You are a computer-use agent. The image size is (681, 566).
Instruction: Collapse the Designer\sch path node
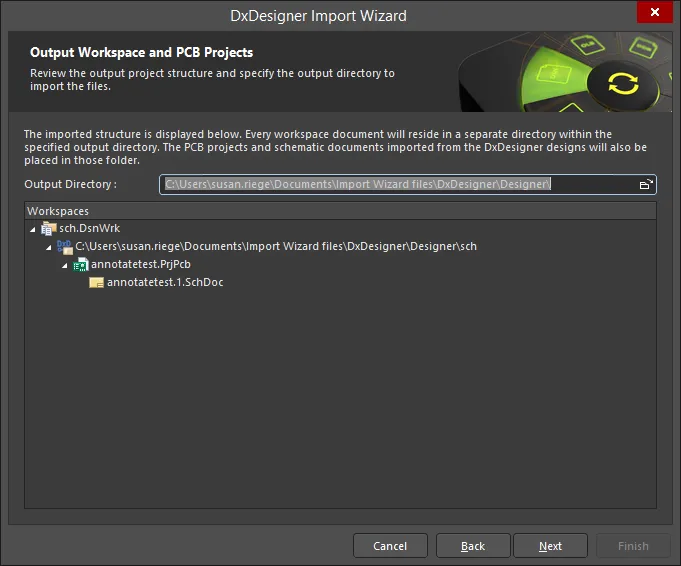point(49,248)
